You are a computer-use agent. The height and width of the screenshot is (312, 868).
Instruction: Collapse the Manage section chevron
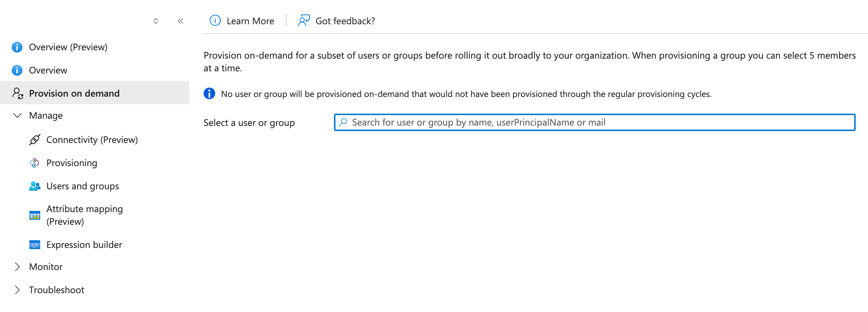[x=17, y=115]
